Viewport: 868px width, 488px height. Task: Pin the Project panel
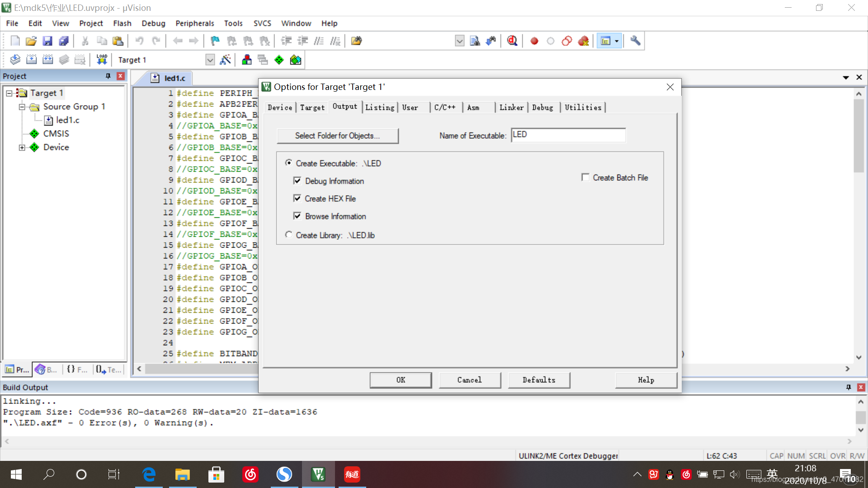(108, 76)
